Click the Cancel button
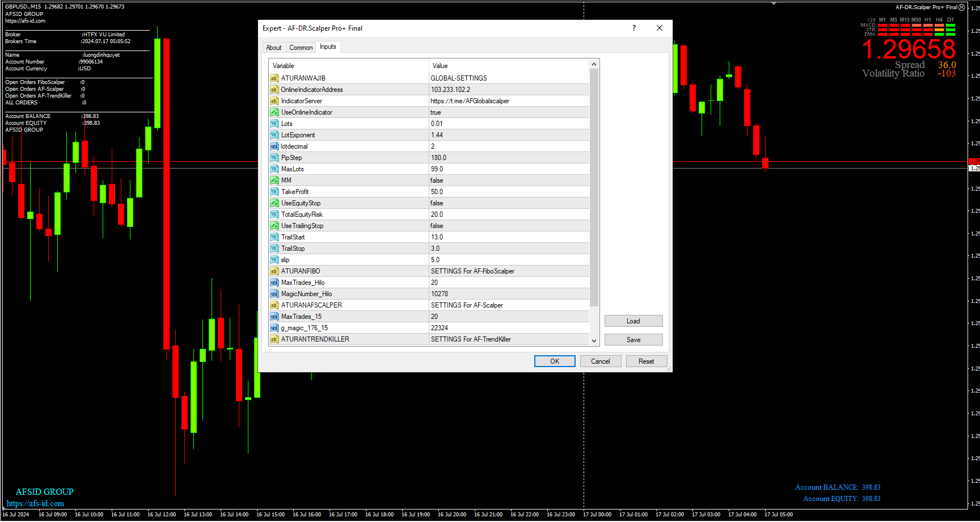Viewport: 980px width, 522px height. 601,361
